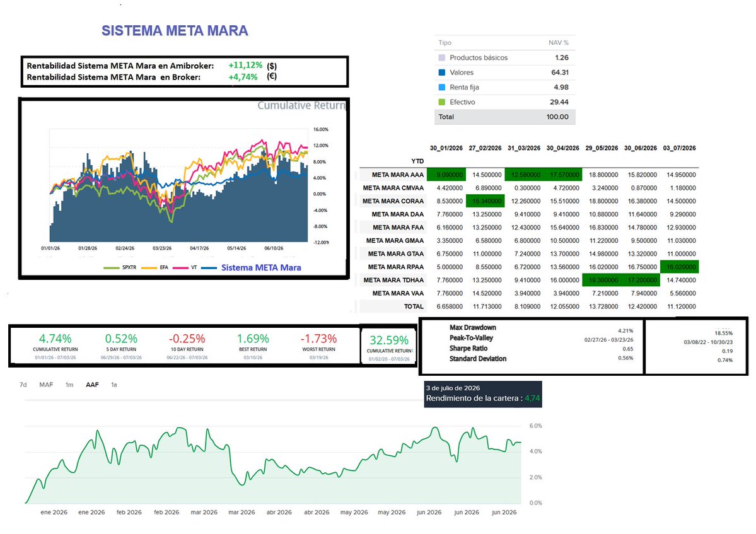Click the highlighted 16.020000 RPAA cell
Screen dimensions: 756x534
pos(679,267)
